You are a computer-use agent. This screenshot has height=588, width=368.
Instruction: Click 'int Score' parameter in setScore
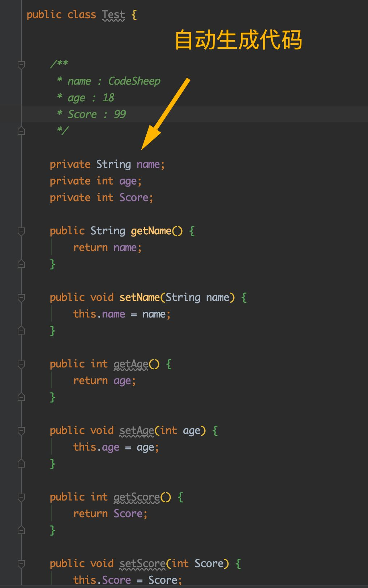tap(197, 563)
